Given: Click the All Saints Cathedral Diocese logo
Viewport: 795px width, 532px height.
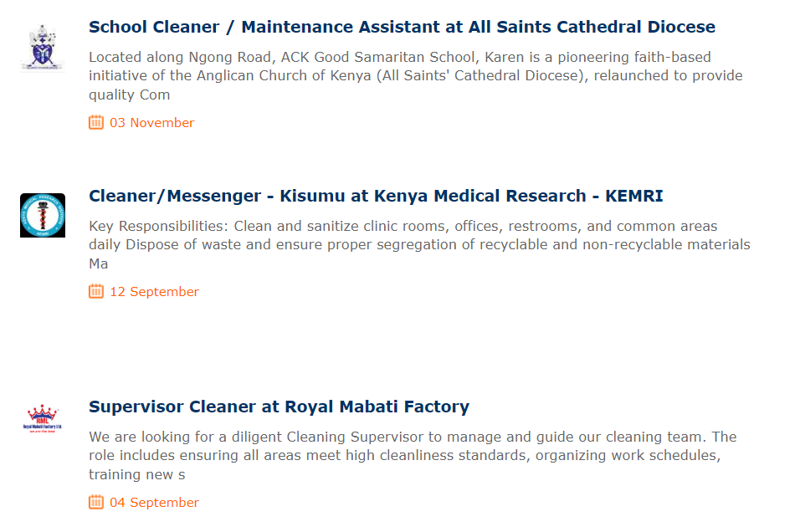Looking at the screenshot, I should tap(43, 48).
